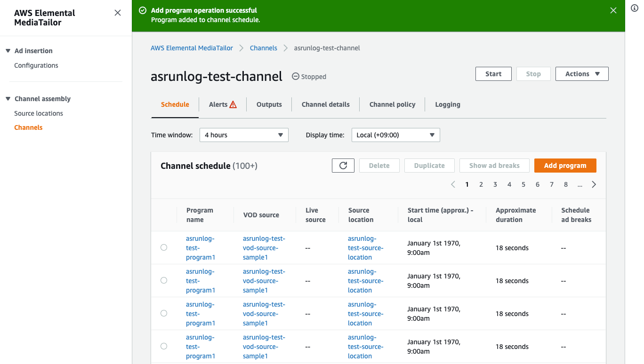Go to previous schedule page arrow
The image size is (644, 364).
(453, 184)
